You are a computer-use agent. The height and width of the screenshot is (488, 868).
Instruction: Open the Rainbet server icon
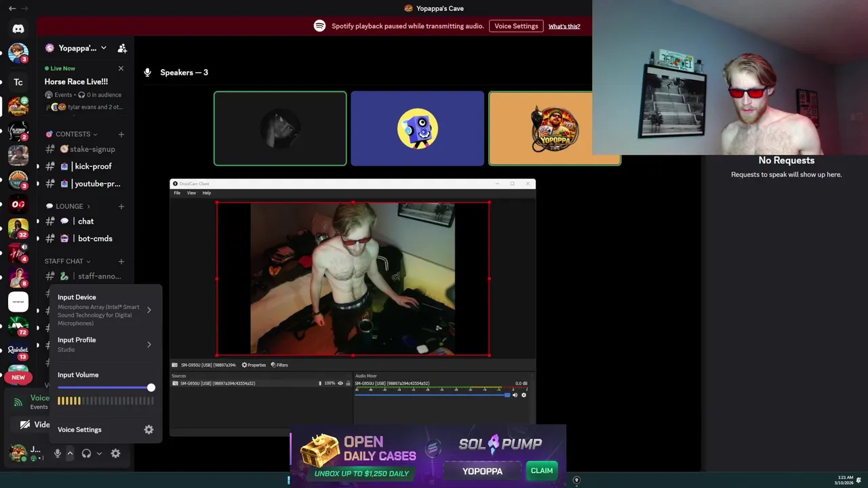click(x=18, y=350)
